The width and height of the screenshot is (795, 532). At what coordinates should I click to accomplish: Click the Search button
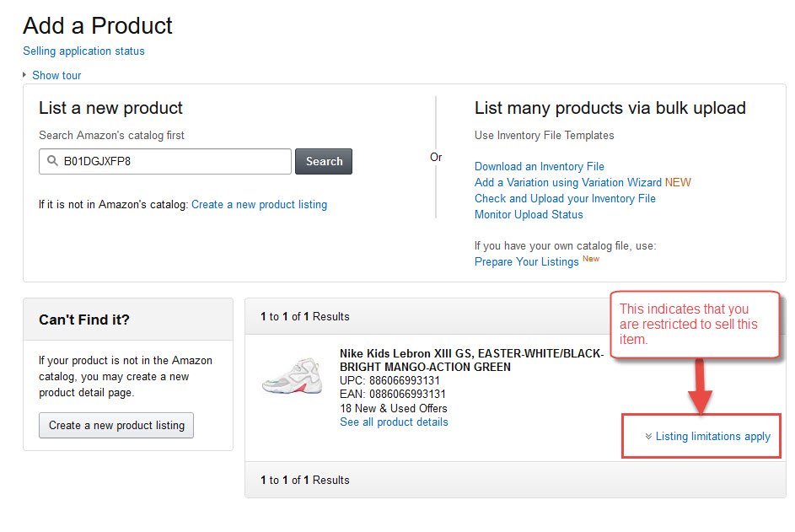point(324,161)
